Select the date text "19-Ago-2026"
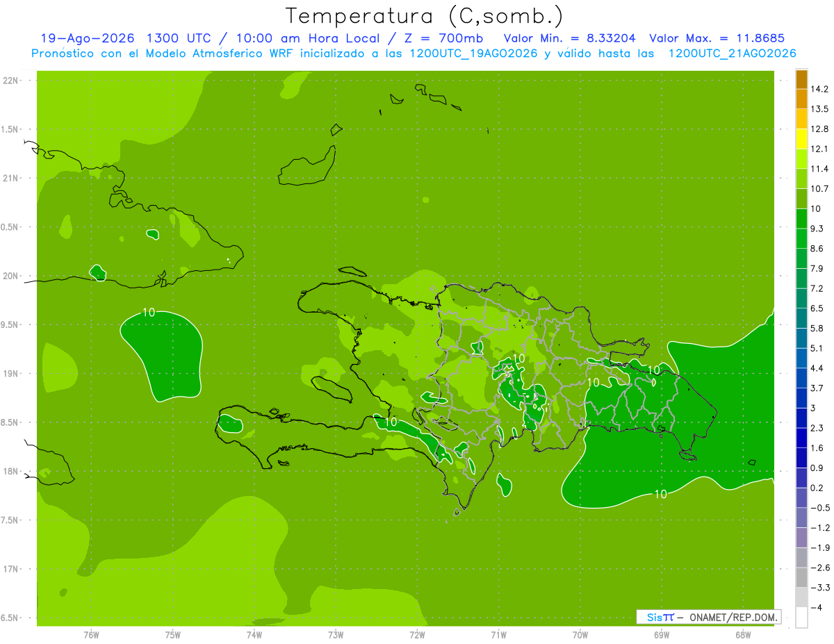This screenshot has height=644, width=834. [x=88, y=38]
